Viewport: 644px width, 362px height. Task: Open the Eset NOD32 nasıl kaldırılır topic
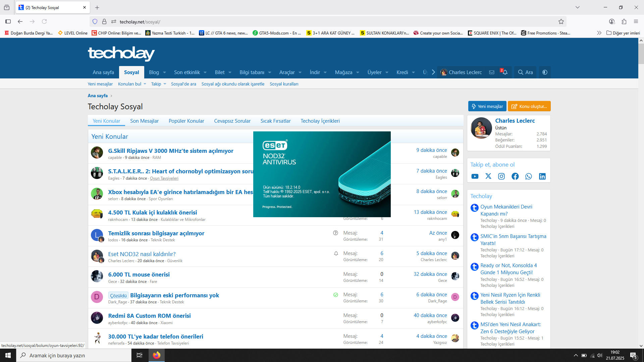click(142, 254)
